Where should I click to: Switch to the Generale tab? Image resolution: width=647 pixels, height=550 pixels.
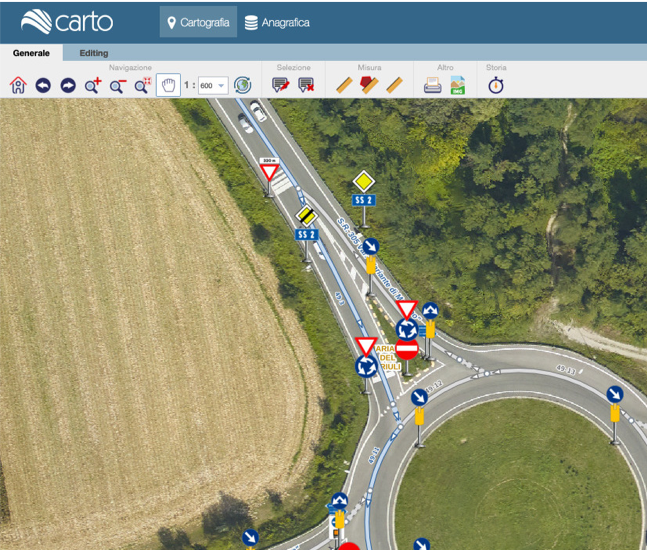[x=31, y=53]
